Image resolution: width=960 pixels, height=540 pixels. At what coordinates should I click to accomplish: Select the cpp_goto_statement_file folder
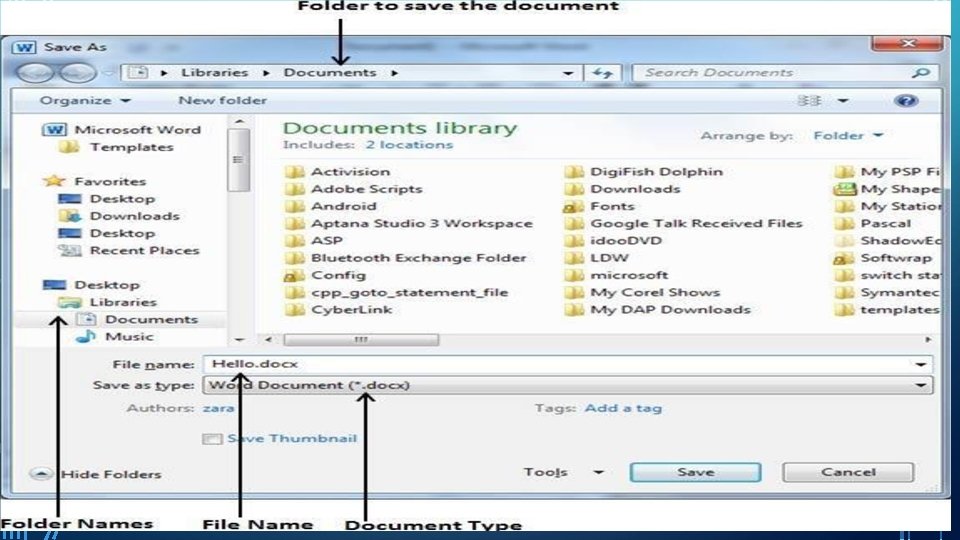[410, 293]
